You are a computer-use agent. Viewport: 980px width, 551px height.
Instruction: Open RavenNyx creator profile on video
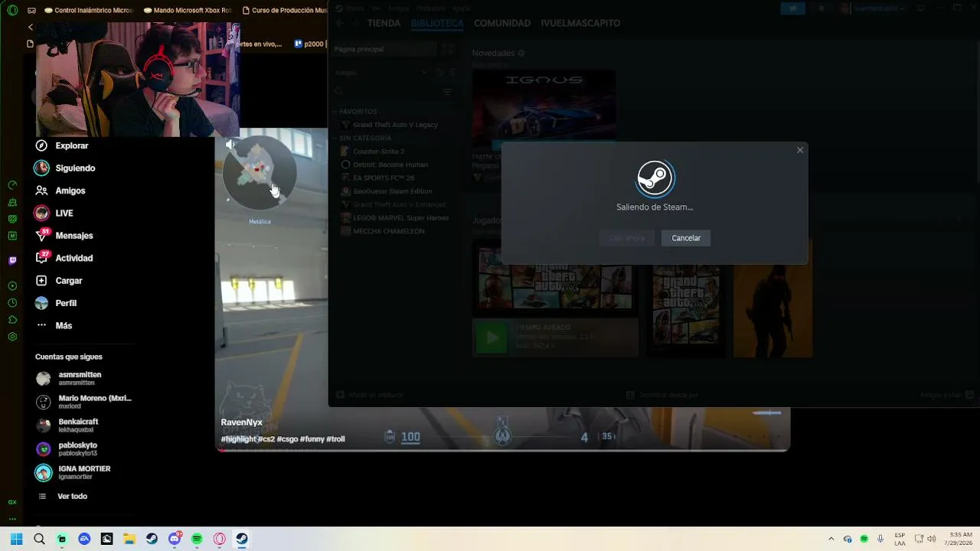[x=242, y=422]
